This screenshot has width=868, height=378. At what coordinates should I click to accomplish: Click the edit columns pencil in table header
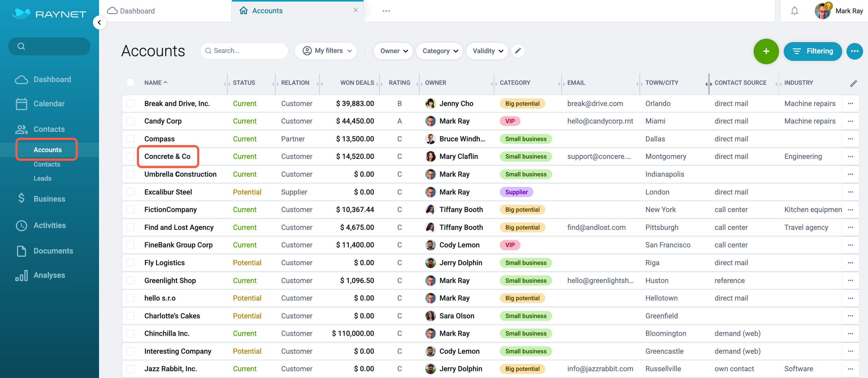(853, 83)
